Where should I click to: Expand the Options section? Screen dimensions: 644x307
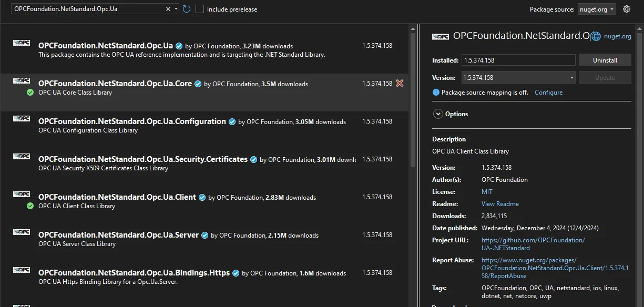(438, 114)
